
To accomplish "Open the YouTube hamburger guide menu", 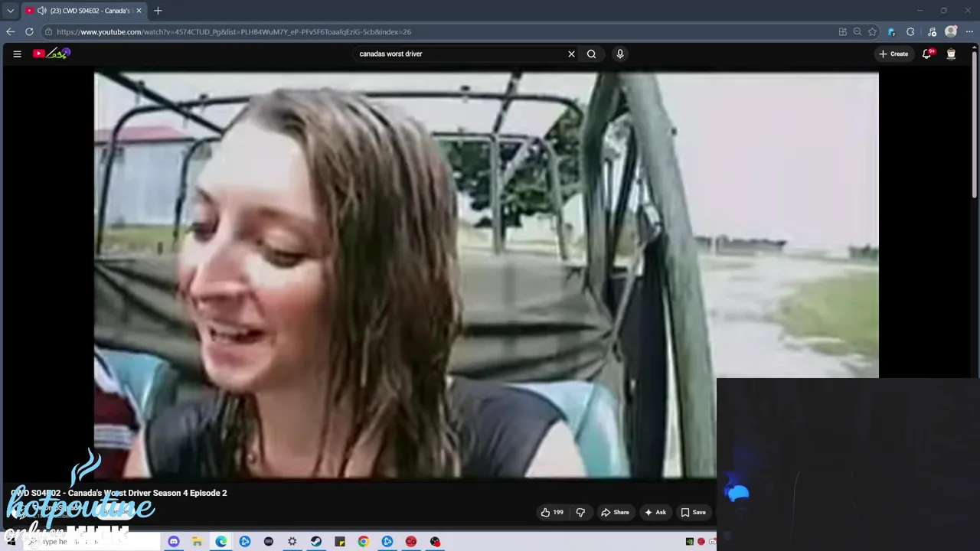I will 17,54.
